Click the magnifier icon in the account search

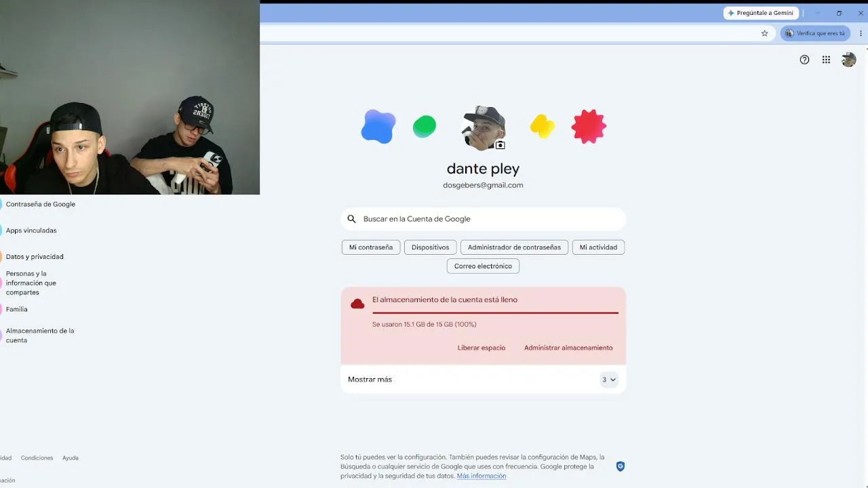click(351, 219)
